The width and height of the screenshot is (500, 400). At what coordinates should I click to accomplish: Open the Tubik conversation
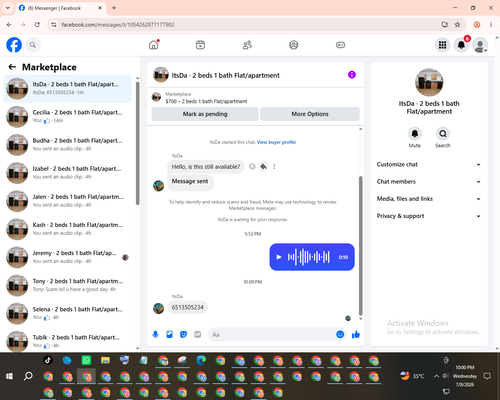coord(67,341)
